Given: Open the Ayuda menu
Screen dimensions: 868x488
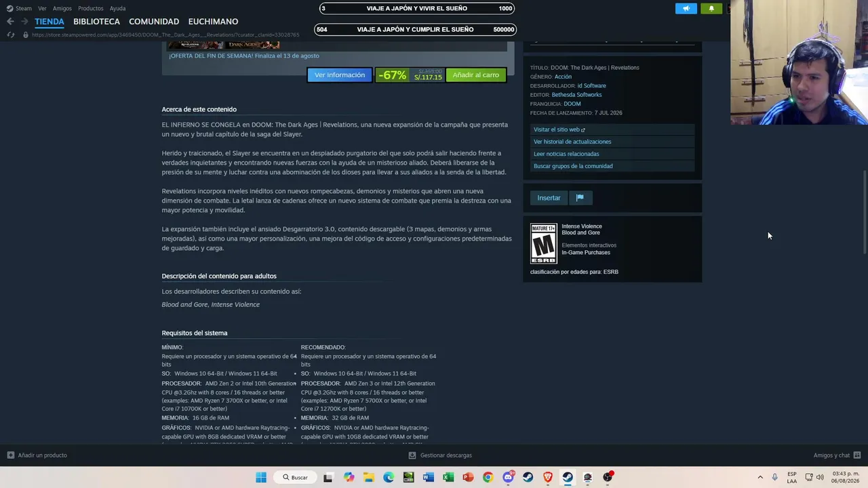Looking at the screenshot, I should 117,8.
